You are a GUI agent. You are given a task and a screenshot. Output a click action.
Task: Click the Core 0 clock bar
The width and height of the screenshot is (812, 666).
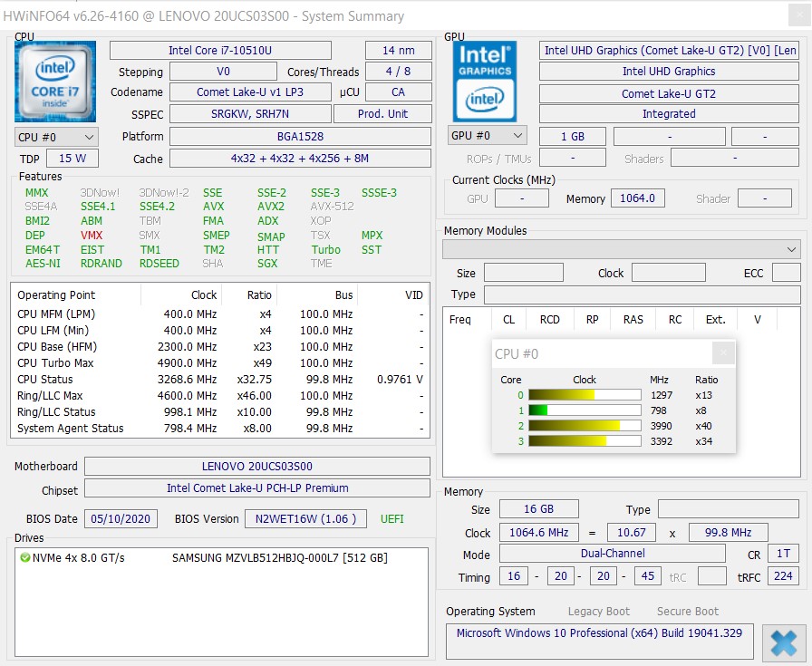point(585,395)
